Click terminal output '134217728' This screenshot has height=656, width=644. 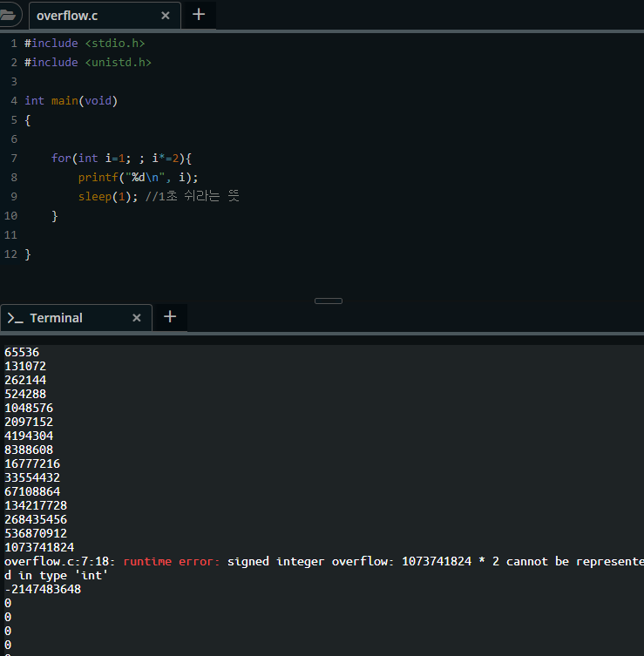point(36,505)
